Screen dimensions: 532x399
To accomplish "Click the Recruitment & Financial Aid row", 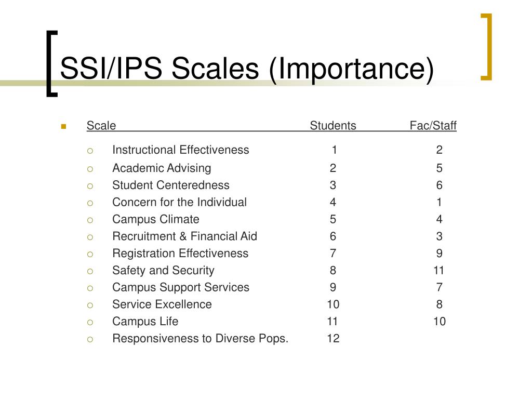I will coord(184,236).
